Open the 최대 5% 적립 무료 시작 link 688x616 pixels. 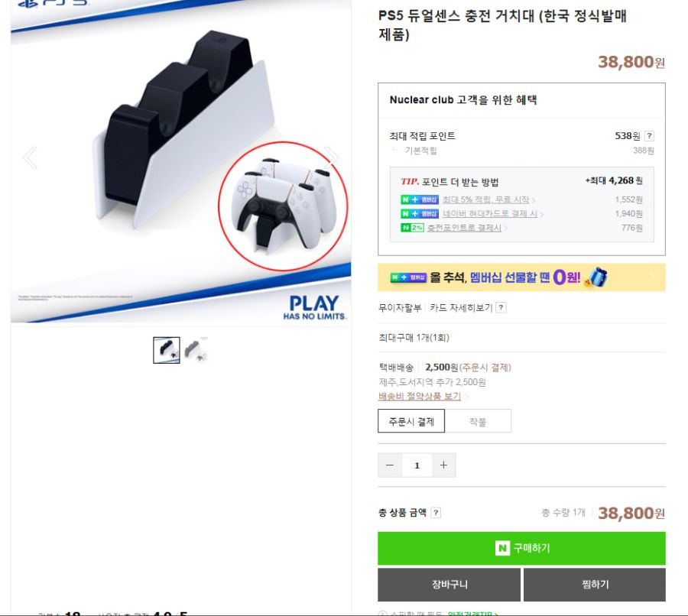(x=485, y=199)
